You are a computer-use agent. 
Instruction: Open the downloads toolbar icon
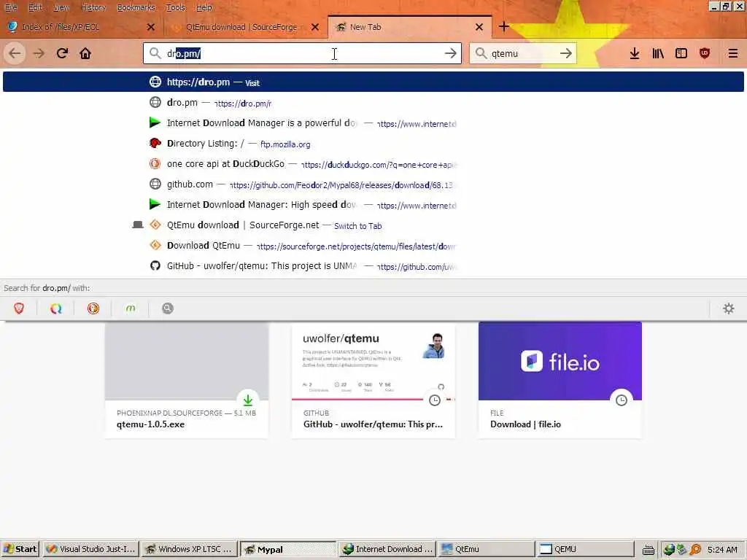[x=634, y=53]
